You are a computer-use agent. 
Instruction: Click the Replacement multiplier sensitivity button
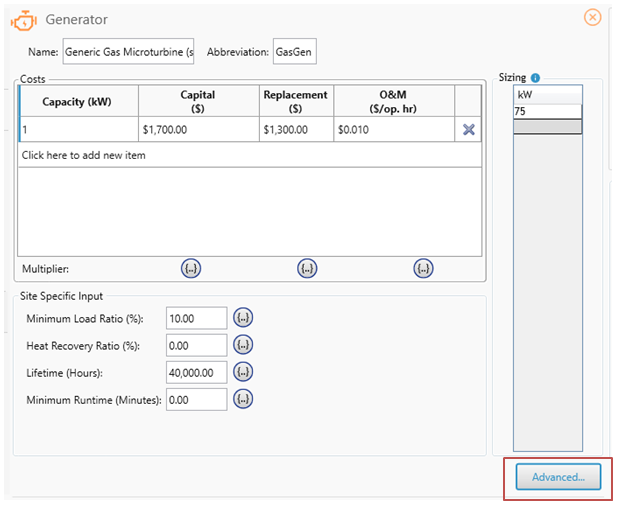(x=307, y=268)
